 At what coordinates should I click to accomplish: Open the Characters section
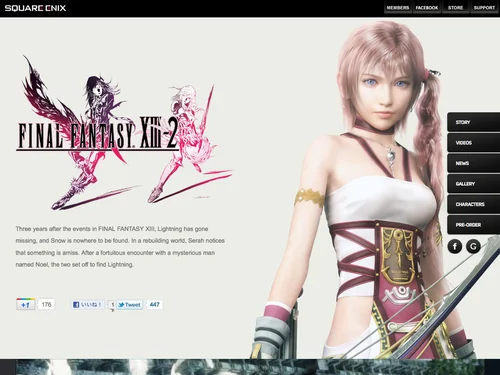[473, 204]
